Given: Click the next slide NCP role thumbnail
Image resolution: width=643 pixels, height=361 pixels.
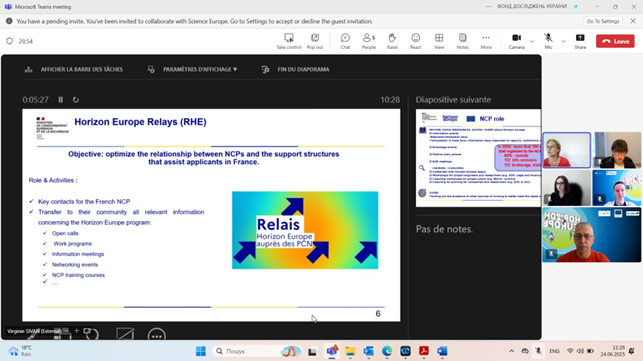Looking at the screenshot, I should 478,158.
